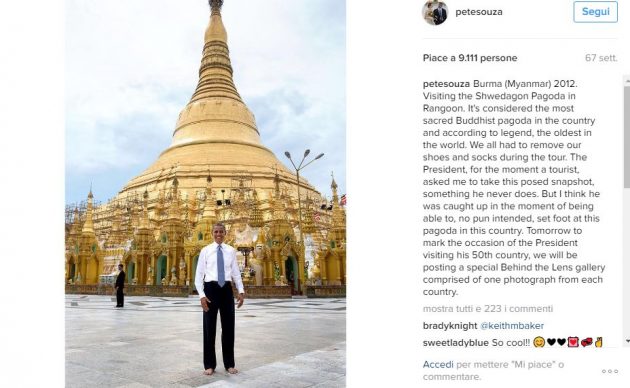The height and width of the screenshot is (388, 630).
Task: Click Accedi to log in
Action: (438, 365)
